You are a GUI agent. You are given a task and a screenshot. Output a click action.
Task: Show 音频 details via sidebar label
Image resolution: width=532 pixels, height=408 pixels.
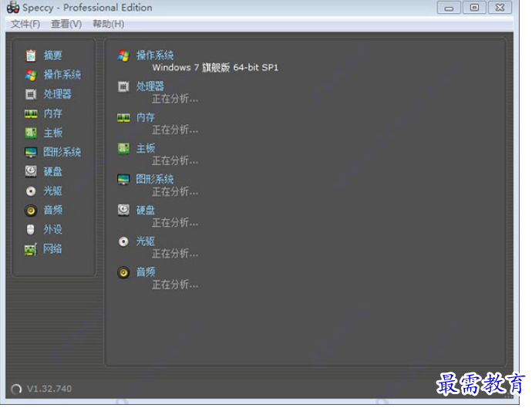click(53, 211)
